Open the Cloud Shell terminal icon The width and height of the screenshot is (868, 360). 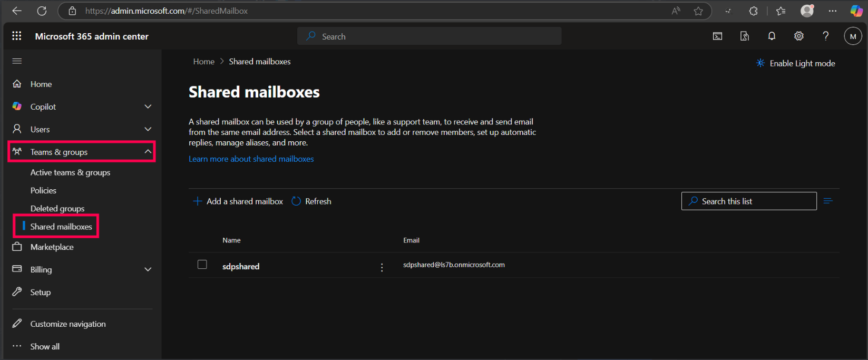717,36
